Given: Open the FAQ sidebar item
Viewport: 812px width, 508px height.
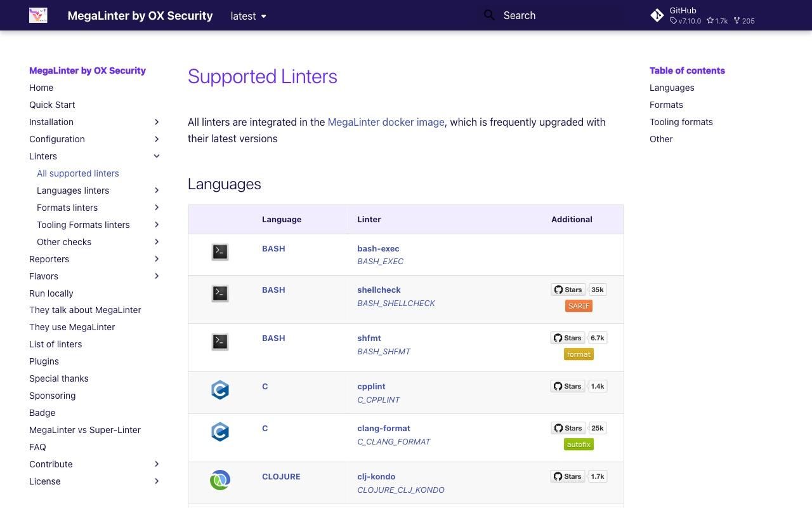Looking at the screenshot, I should click(x=37, y=447).
